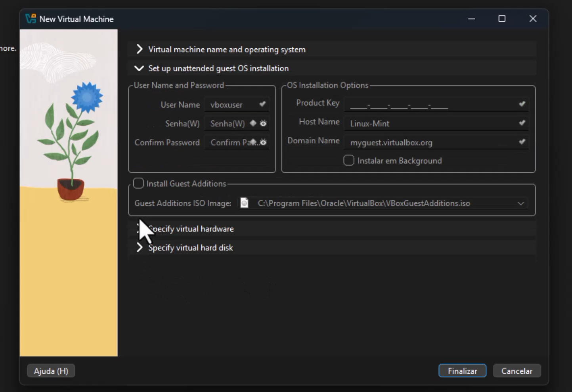The image size is (572, 392).
Task: Click the Product Key validation checkmark
Action: pyautogui.click(x=522, y=104)
